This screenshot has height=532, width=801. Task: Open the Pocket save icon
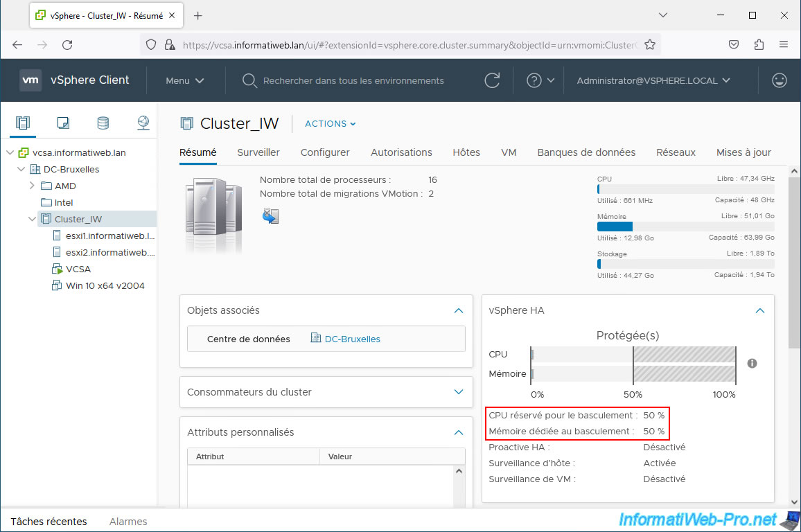734,45
